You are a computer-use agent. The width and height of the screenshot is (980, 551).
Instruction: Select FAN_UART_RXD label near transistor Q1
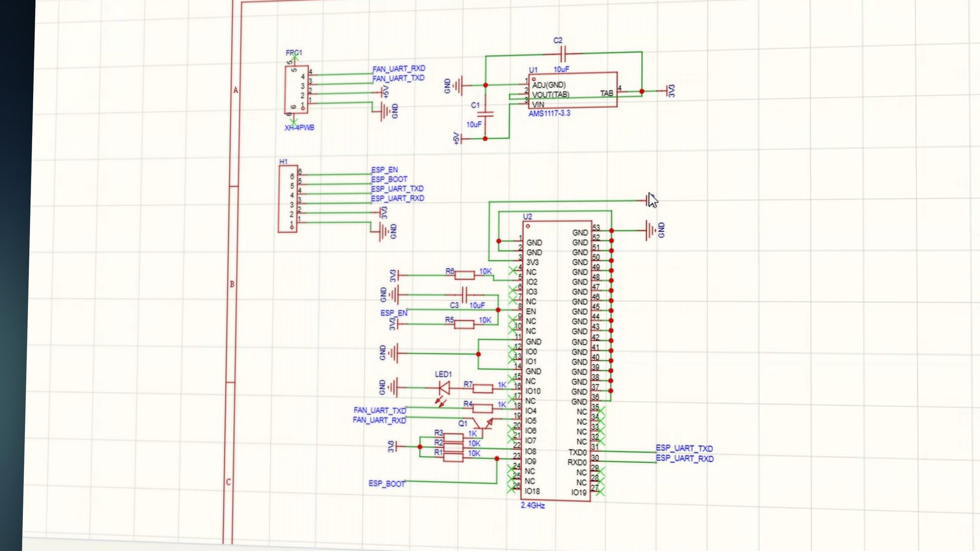(379, 420)
